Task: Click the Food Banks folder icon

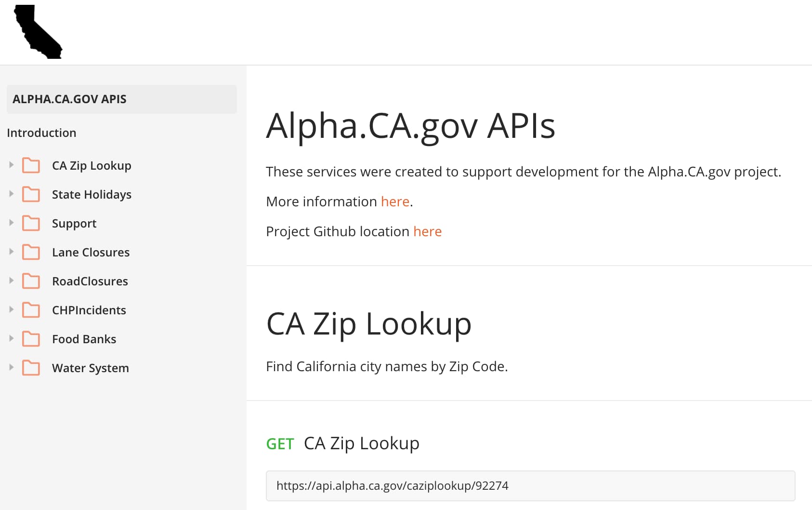Action: tap(31, 339)
